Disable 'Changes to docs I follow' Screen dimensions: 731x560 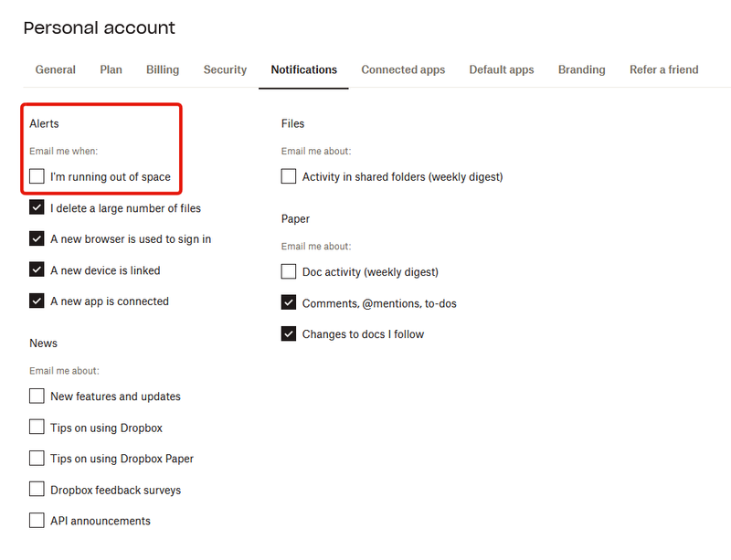[x=289, y=333]
